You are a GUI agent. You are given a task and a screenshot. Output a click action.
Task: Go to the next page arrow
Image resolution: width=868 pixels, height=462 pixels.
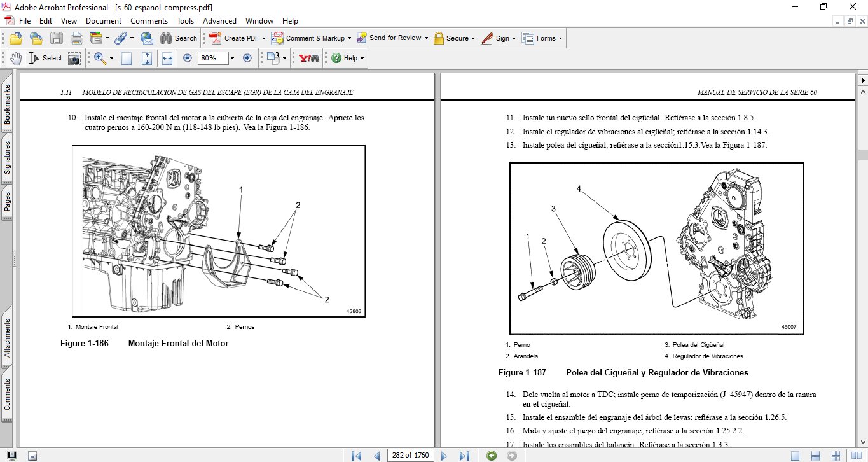[x=444, y=456]
